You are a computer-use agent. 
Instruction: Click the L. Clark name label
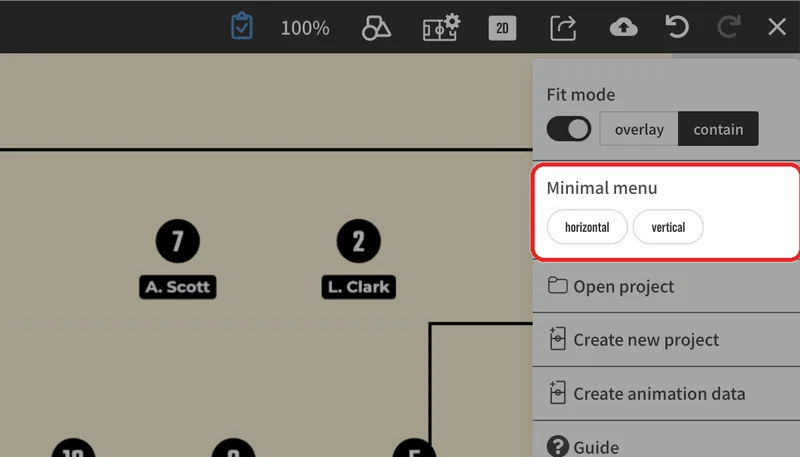359,287
